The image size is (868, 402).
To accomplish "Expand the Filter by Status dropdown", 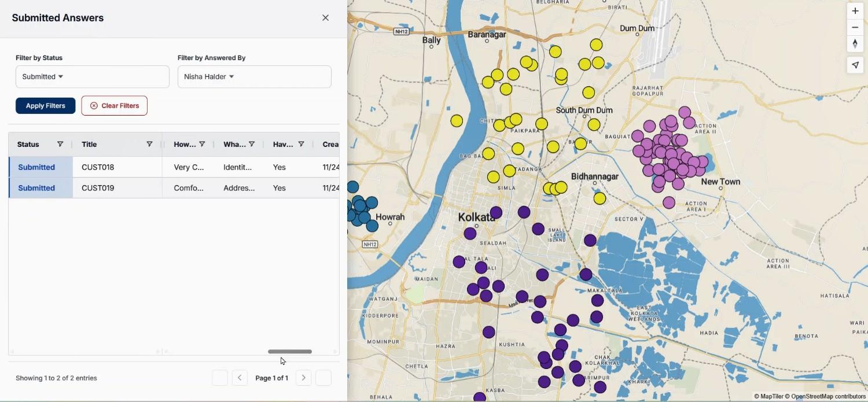I will point(92,77).
